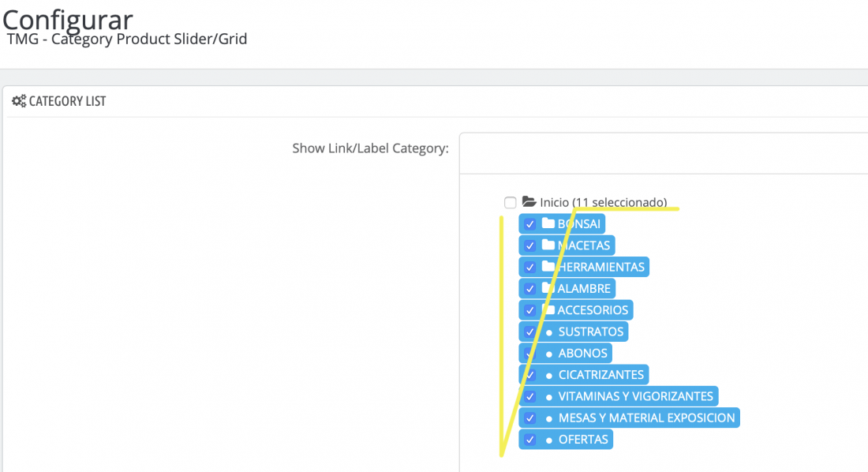
Task: Untick the VITAMINAS Y VIGORIZANTES checkbox
Action: [529, 396]
